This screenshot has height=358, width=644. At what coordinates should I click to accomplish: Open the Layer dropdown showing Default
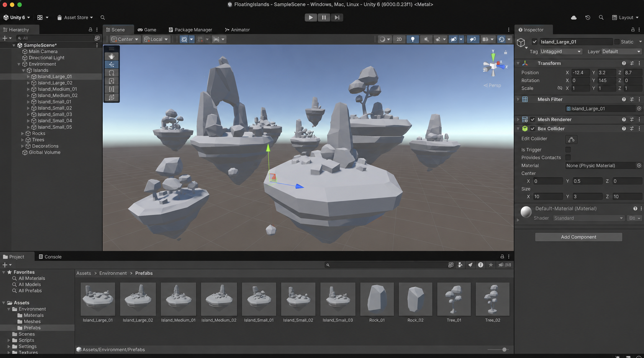[x=621, y=52]
